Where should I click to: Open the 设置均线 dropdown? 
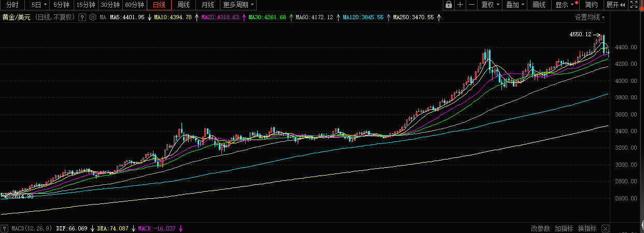(x=590, y=17)
